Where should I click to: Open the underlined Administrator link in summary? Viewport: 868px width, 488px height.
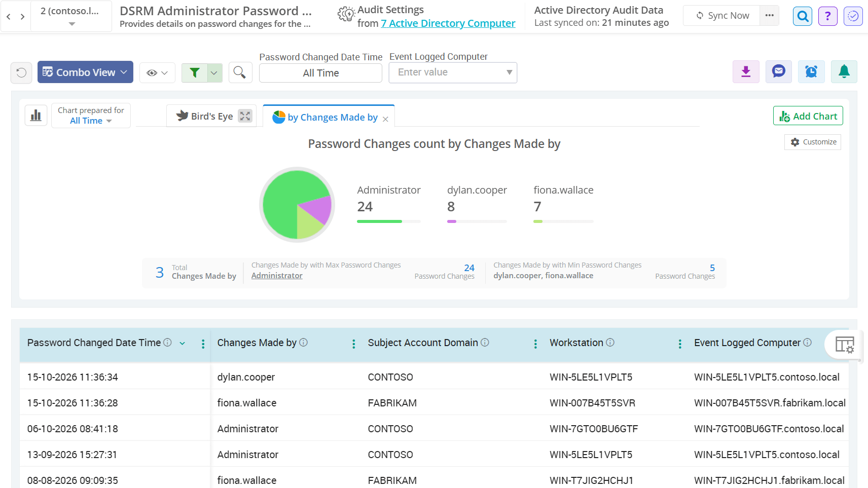click(x=277, y=276)
